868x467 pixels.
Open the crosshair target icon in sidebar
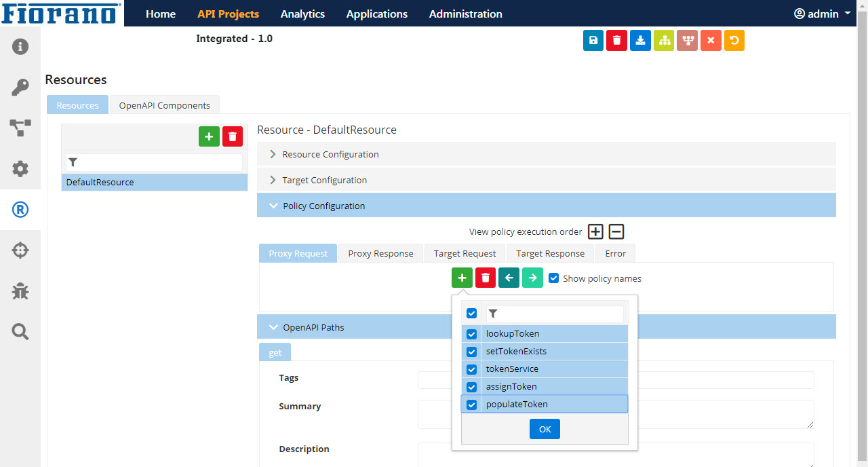(20, 250)
